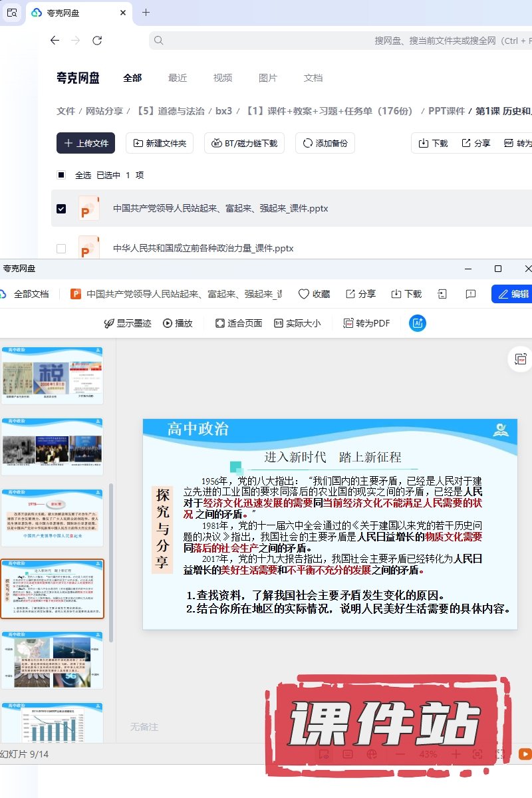Click 转为PDF in viewer toolbar
The width and height of the screenshot is (532, 798).
click(366, 323)
